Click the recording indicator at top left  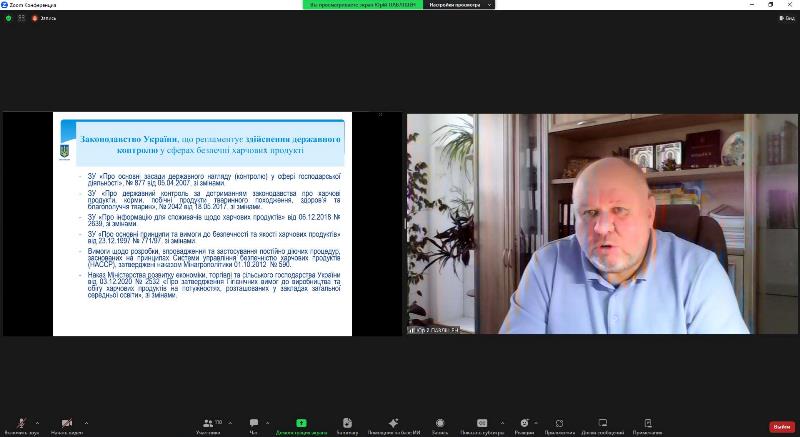pyautogui.click(x=44, y=18)
